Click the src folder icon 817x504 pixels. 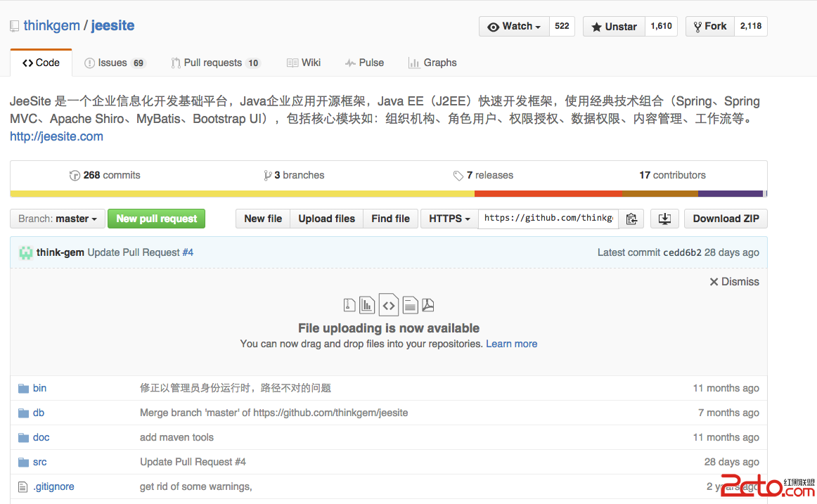pyautogui.click(x=23, y=462)
